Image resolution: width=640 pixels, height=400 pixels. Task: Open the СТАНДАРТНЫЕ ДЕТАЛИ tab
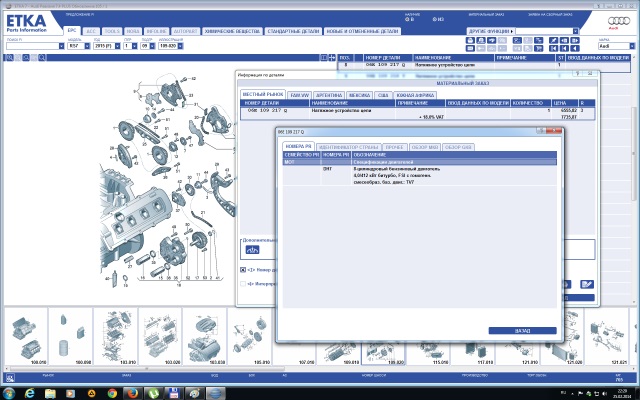293,31
